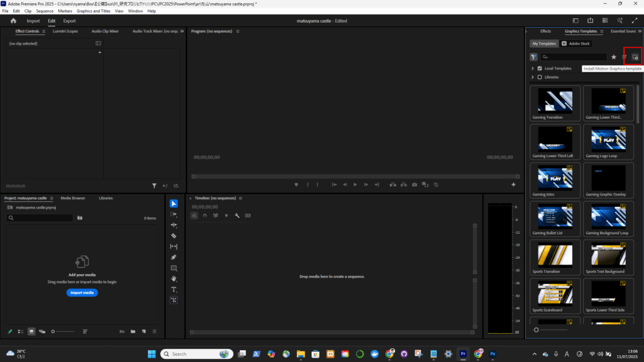Click the Project panel thumbnail zoom slider

pyautogui.click(x=54, y=331)
